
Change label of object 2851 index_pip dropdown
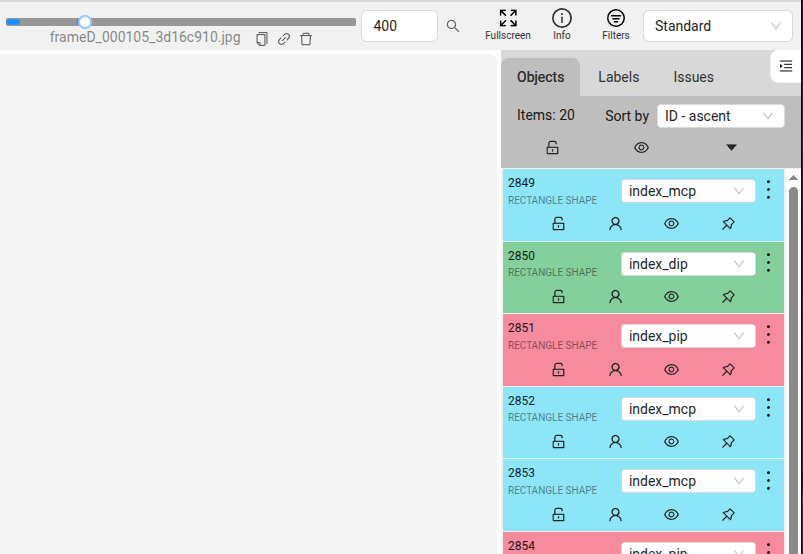[688, 336]
